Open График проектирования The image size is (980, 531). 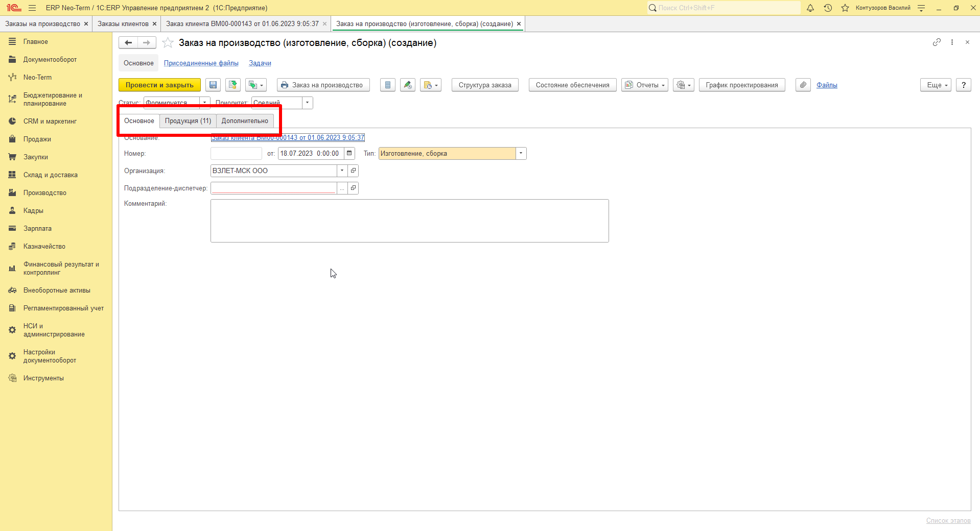coord(742,85)
